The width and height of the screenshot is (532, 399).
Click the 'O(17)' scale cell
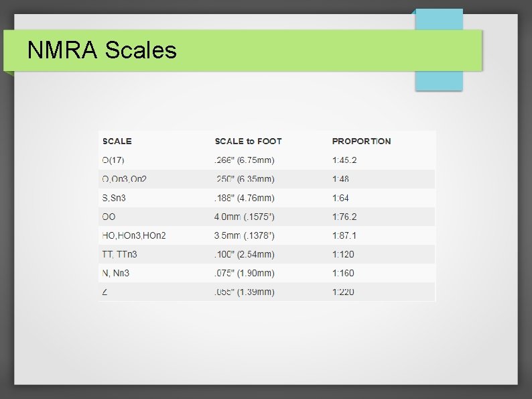113,160
